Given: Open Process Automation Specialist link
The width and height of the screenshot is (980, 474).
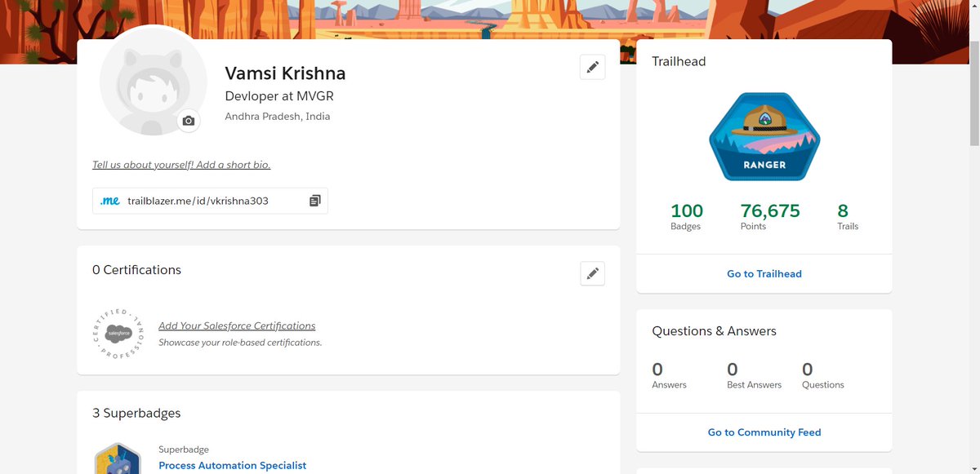Looking at the screenshot, I should pos(233,465).
